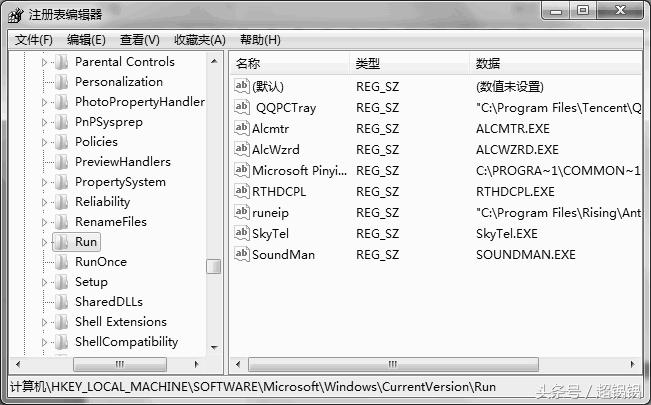Open the 收藏夹(A) menu
The width and height of the screenshot is (651, 405).
[x=200, y=40]
